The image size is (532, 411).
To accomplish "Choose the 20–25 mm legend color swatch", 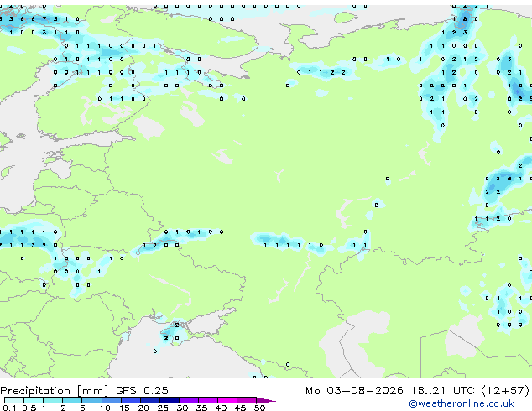I will (150, 400).
